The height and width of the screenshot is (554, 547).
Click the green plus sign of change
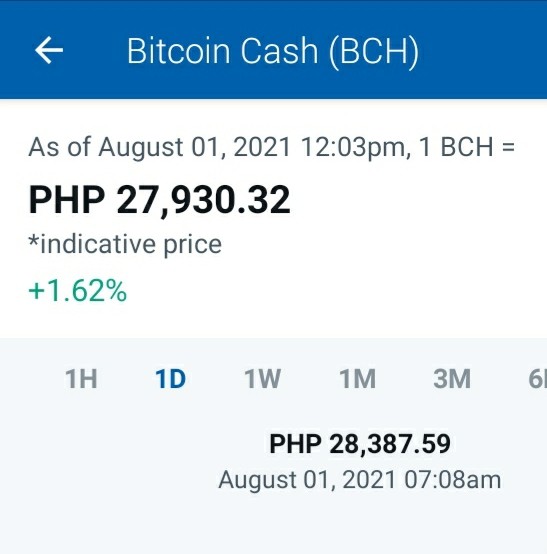point(36,292)
